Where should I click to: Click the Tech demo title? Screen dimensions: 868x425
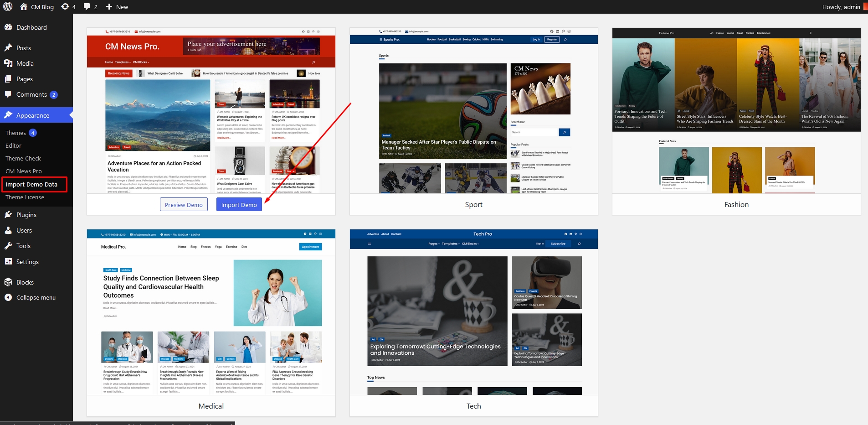pos(474,406)
